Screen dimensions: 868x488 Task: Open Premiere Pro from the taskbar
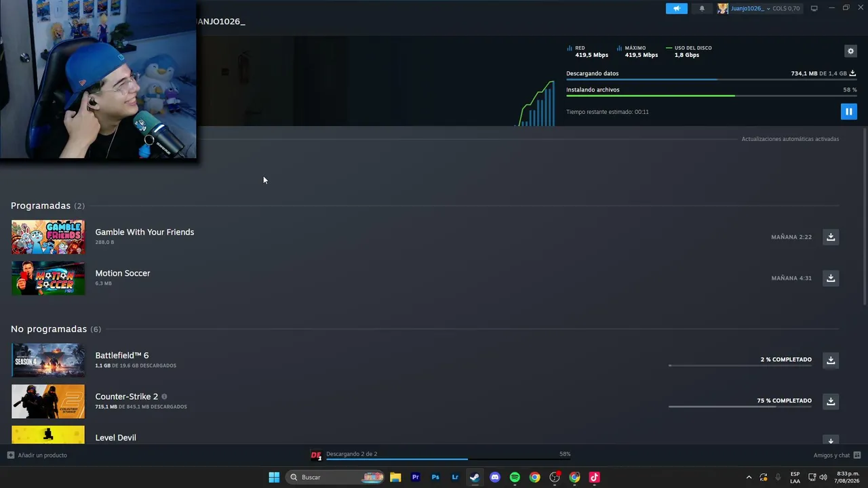point(416,477)
